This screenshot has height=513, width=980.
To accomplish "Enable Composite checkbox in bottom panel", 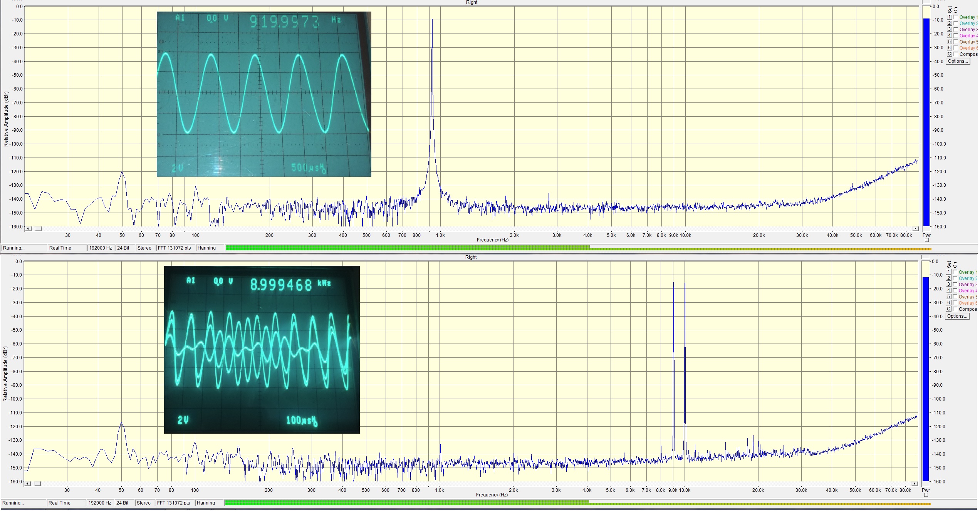I will click(x=955, y=309).
